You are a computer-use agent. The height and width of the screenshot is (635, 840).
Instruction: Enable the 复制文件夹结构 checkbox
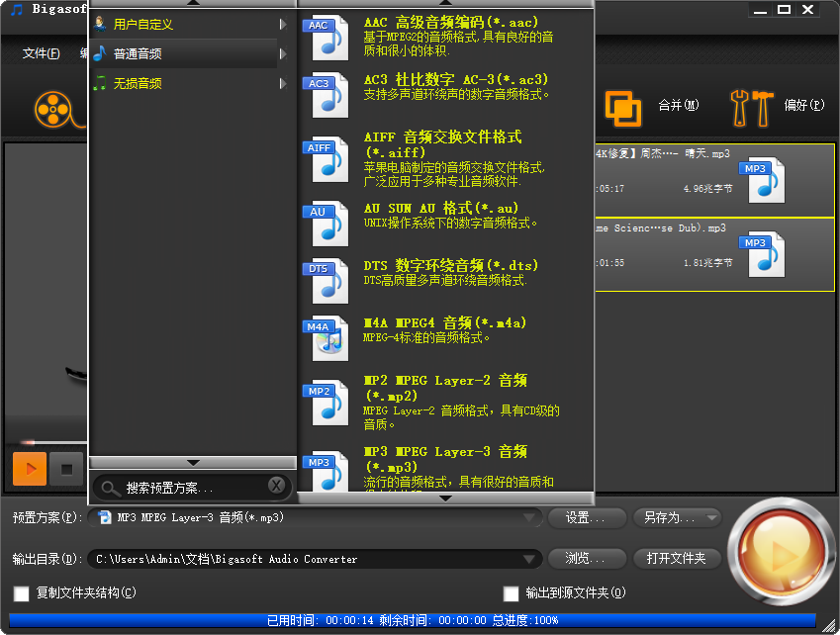(x=21, y=592)
